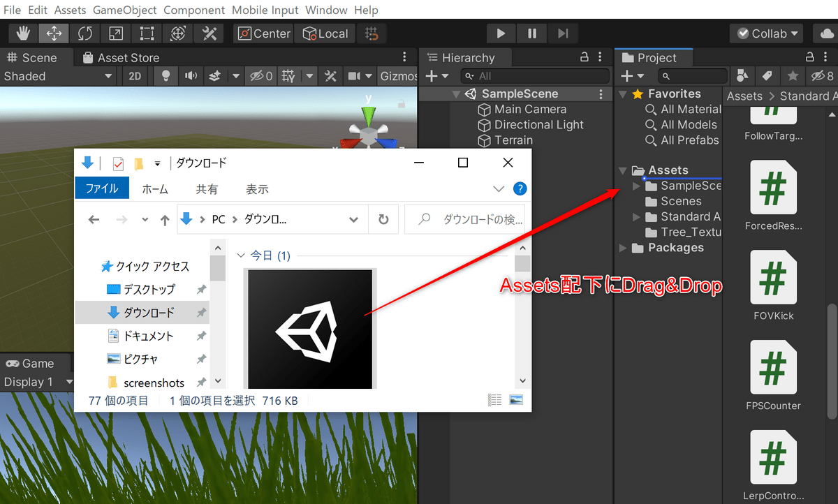The width and height of the screenshot is (838, 504).
Task: Go up one folder level in Explorer
Action: click(x=165, y=220)
